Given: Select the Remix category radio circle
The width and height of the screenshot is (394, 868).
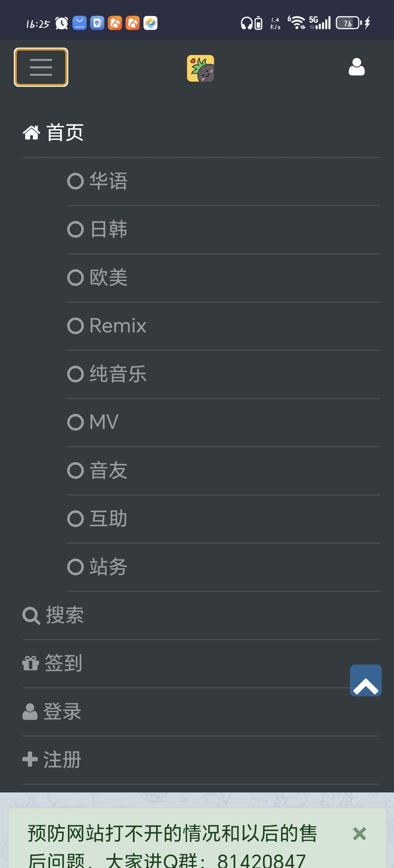Looking at the screenshot, I should click(76, 325).
